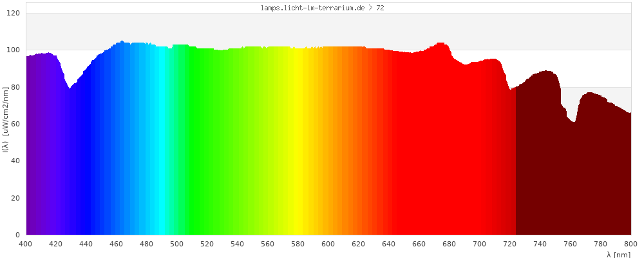Click the λ [nm] axis title
644x258 pixels.
pos(619,254)
